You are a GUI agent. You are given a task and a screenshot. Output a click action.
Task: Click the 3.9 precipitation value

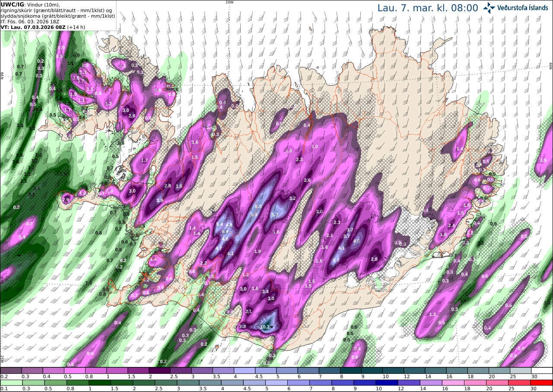pyautogui.click(x=159, y=201)
